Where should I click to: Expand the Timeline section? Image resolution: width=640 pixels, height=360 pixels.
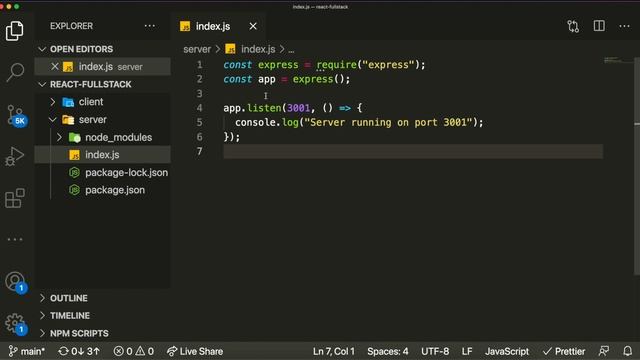pyautogui.click(x=103, y=316)
